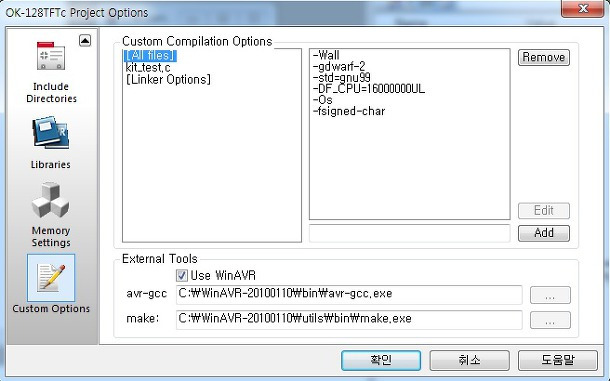Screen dimensions: 610x381
Task: Select [All files] in the file list
Action: tap(151, 56)
